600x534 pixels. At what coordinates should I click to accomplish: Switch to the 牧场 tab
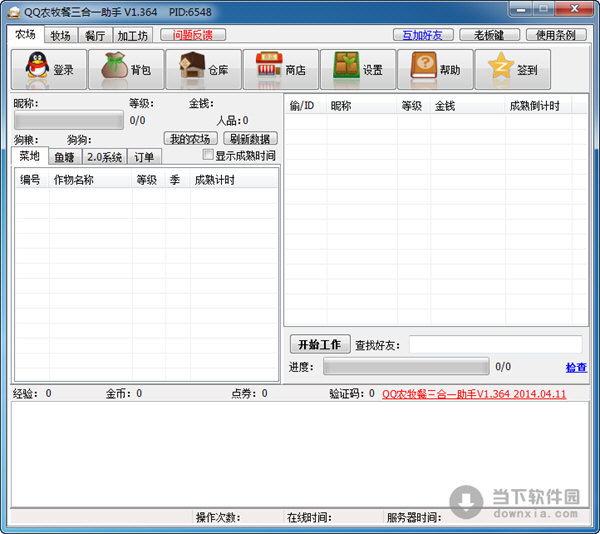coord(61,36)
